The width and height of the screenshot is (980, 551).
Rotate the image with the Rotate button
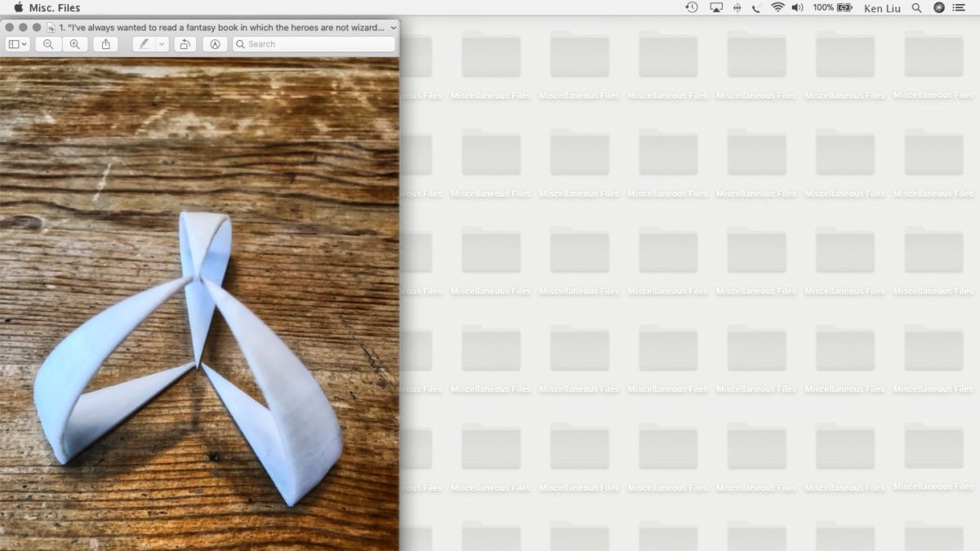[185, 44]
